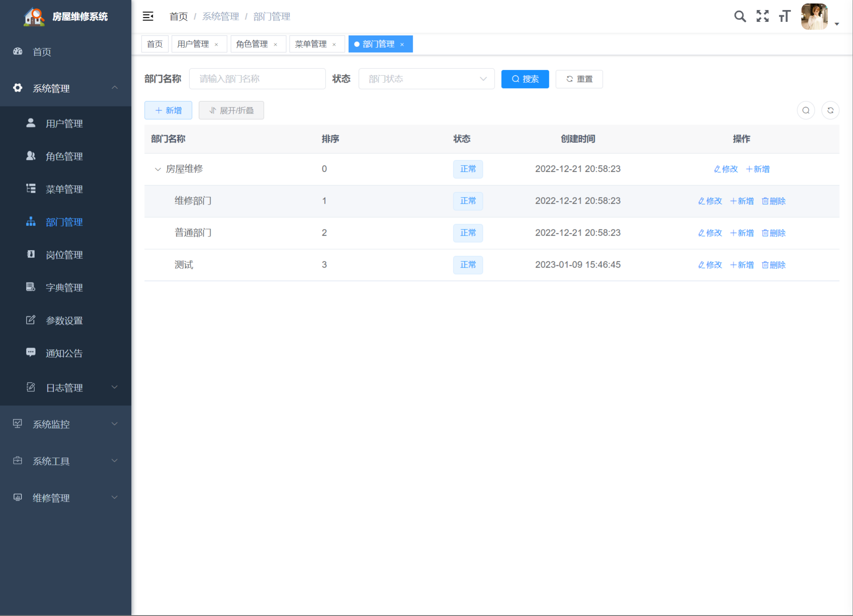Image resolution: width=853 pixels, height=616 pixels.
Task: Go to 首页 dashboard in sidebar
Action: pos(42,52)
